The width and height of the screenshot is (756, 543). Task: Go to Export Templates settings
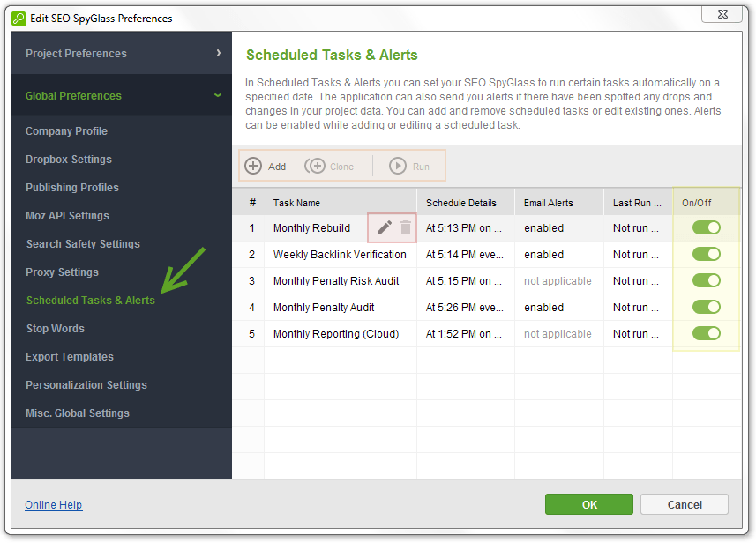coord(70,357)
